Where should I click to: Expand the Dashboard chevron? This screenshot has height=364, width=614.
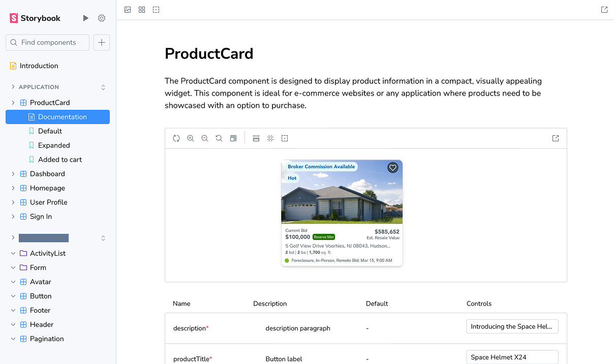[x=13, y=174]
